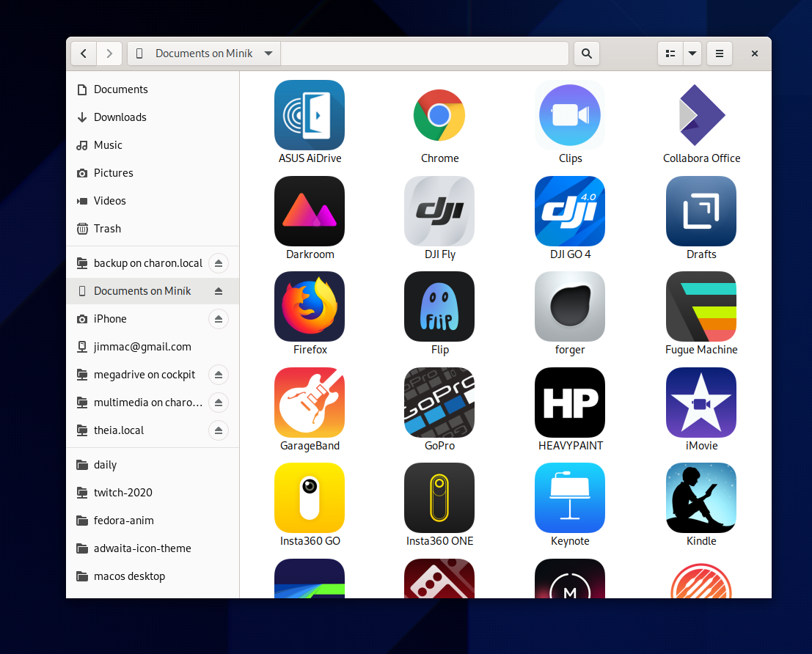Open Trash from the sidebar
Viewport: 812px width, 654px height.
[x=106, y=228]
